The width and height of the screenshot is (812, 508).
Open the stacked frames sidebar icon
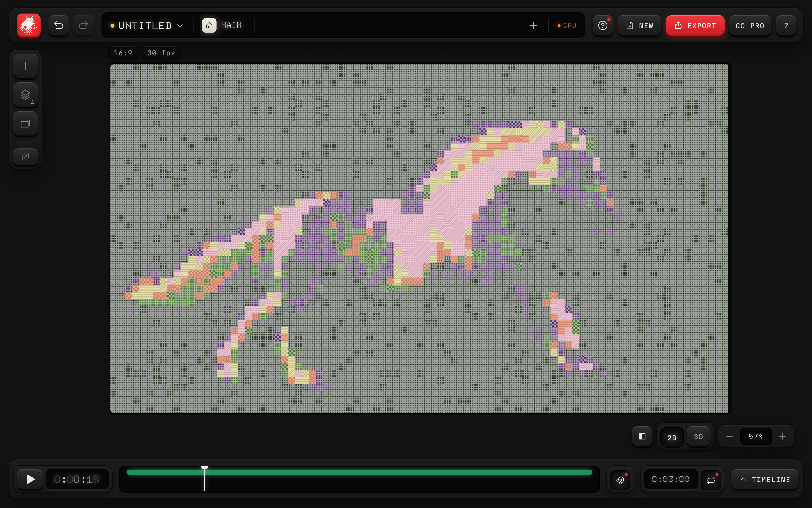[26, 124]
